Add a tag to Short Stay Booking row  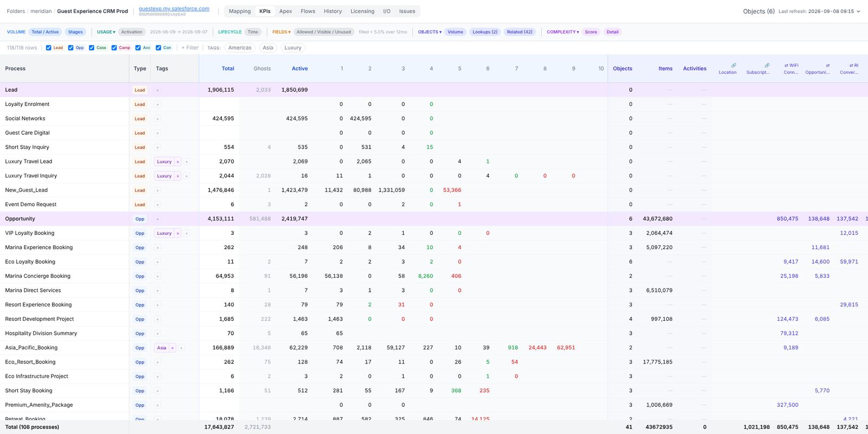pos(157,391)
